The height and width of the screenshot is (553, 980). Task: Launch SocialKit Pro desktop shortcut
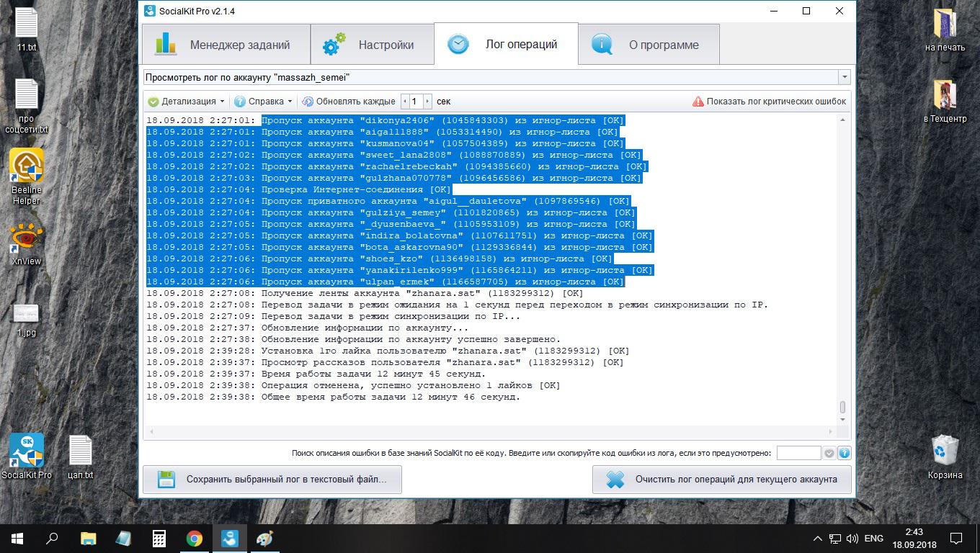pyautogui.click(x=27, y=456)
